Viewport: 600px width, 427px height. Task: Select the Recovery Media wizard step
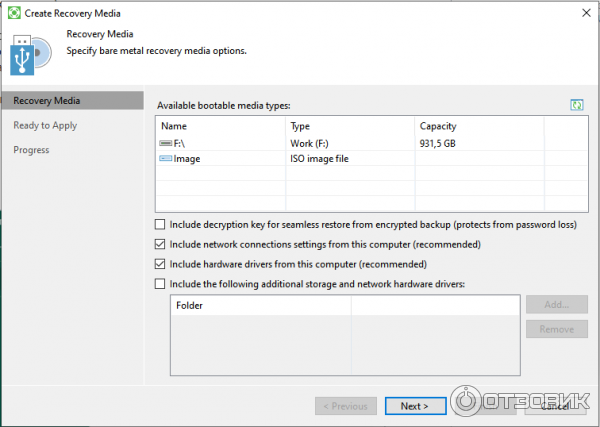click(x=73, y=101)
